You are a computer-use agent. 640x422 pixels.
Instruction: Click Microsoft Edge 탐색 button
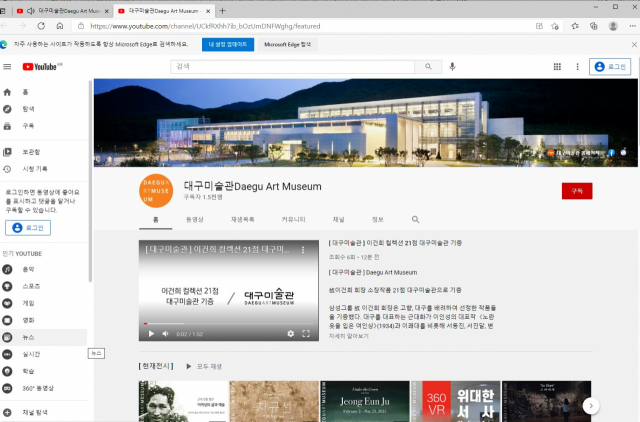pos(287,44)
